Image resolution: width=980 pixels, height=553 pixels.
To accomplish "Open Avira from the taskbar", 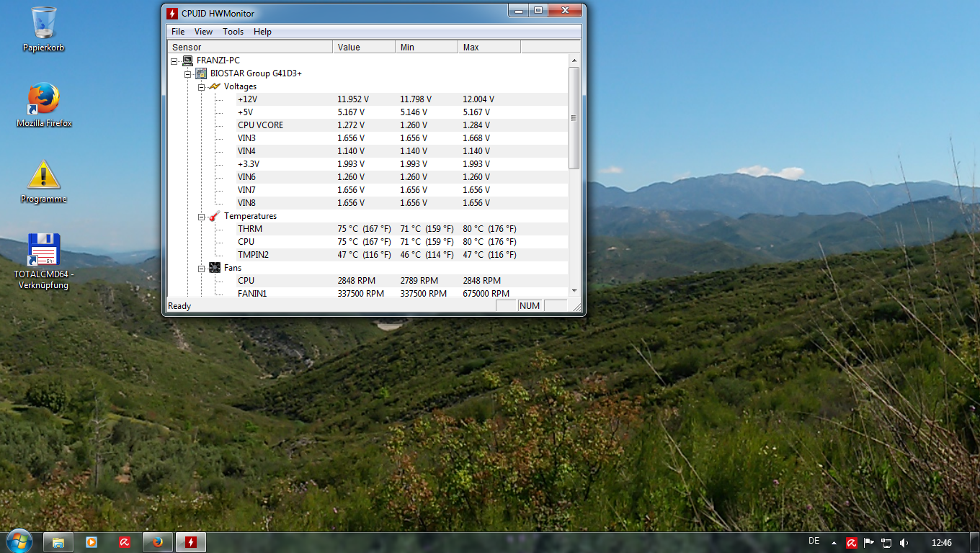I will tap(125, 542).
